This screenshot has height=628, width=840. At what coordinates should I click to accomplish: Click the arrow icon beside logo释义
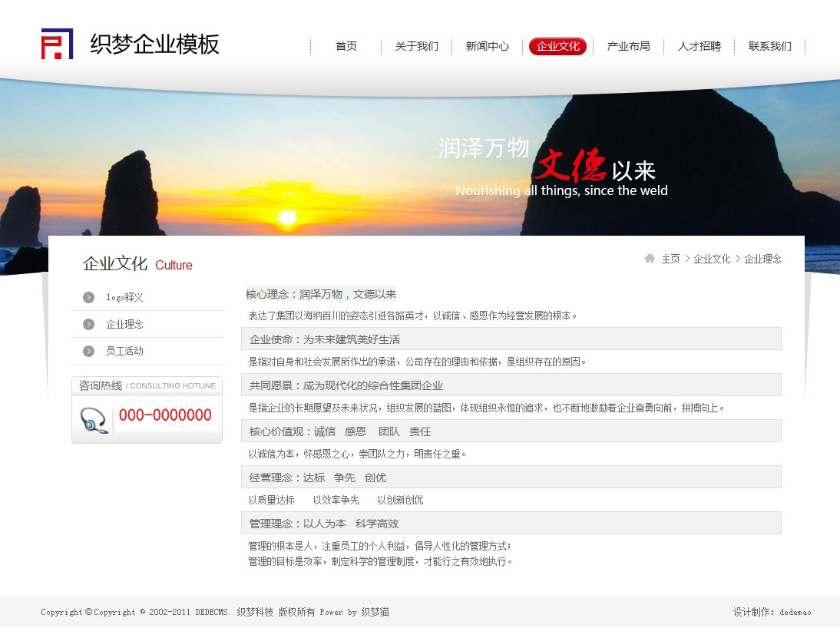[89, 297]
